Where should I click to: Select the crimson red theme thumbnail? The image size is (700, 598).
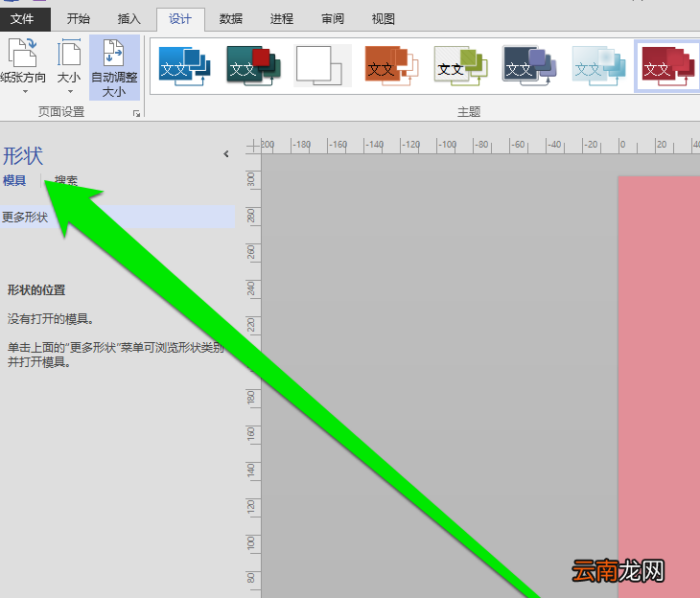coord(667,66)
